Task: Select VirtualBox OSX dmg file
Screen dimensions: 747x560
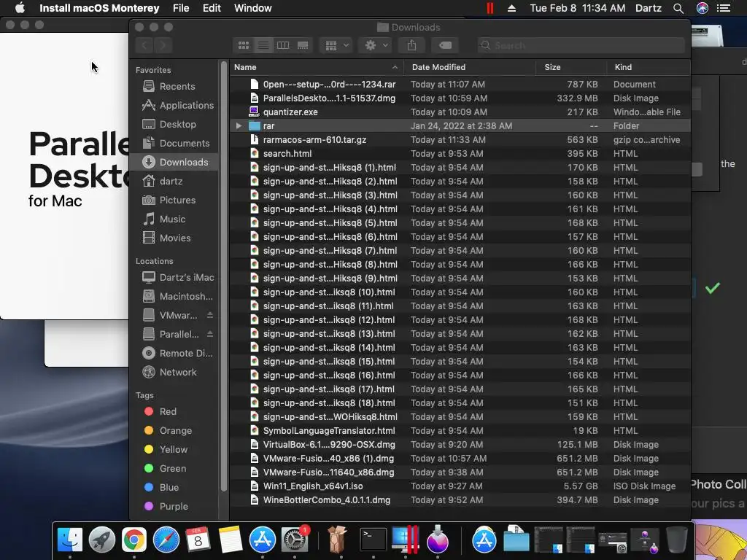Action: [x=460, y=444]
